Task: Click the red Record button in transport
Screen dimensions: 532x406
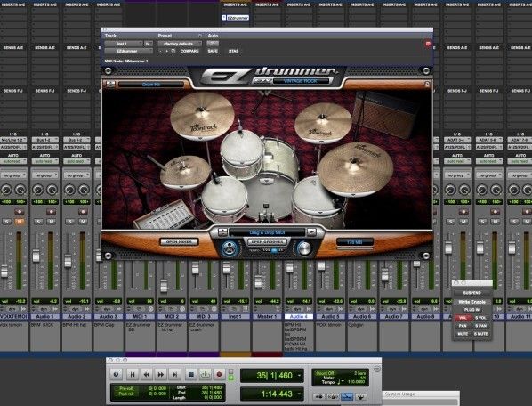Action: point(219,375)
